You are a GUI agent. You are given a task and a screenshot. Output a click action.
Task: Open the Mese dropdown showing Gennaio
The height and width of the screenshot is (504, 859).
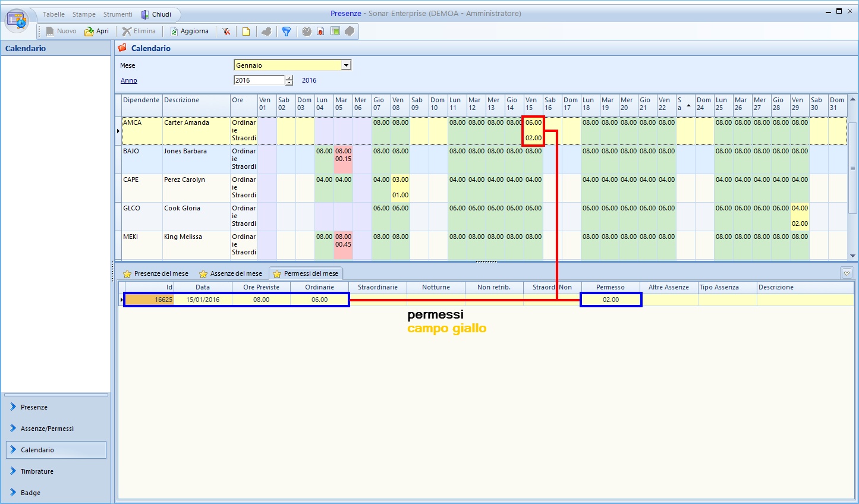pos(346,65)
